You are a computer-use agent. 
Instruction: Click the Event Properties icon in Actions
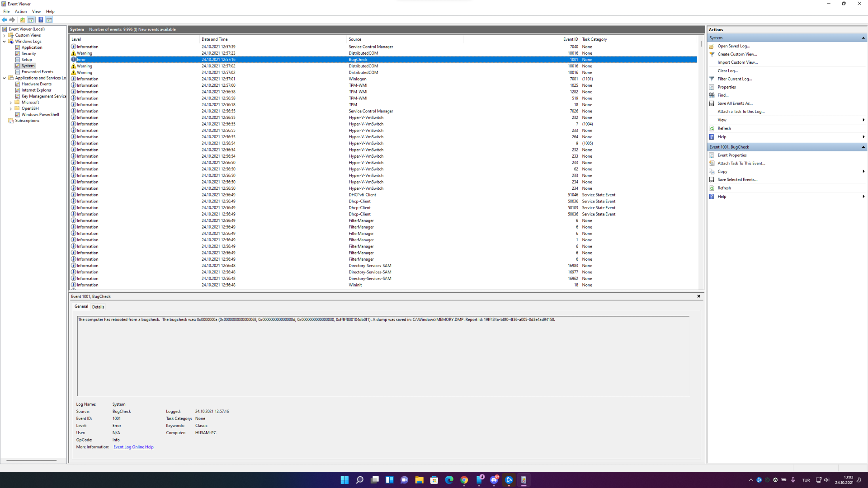(x=712, y=155)
